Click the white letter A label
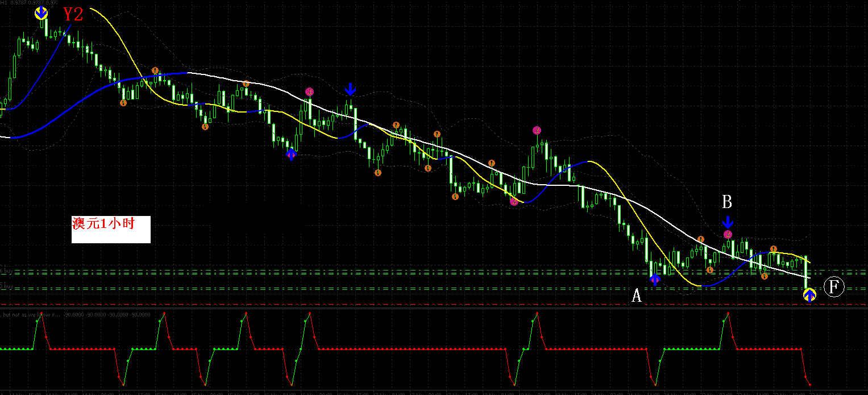 click(637, 296)
